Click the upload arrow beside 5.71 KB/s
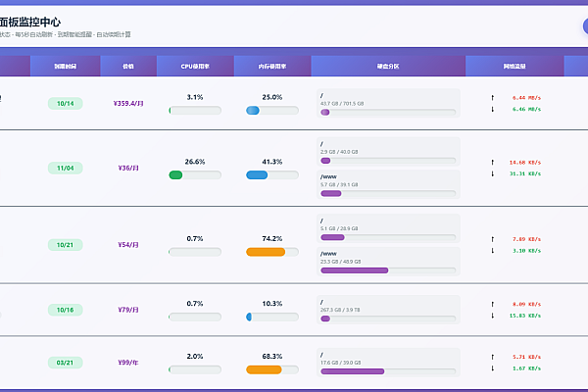The width and height of the screenshot is (588, 392). 492,357
